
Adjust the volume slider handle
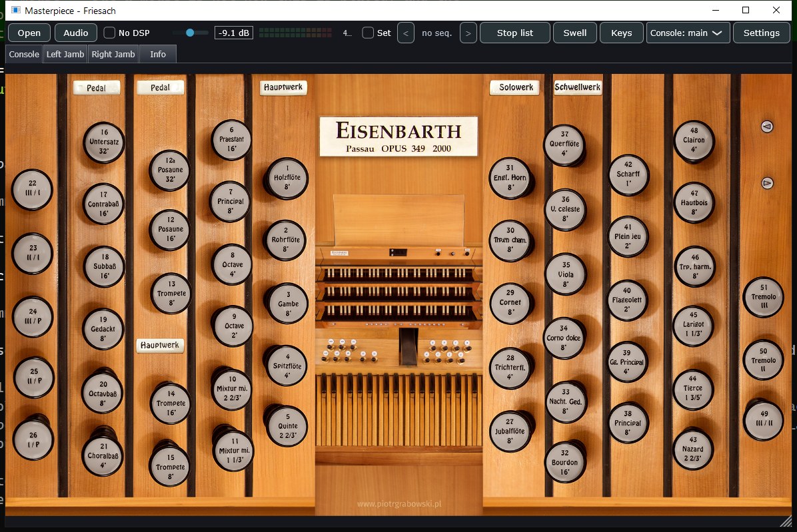190,33
